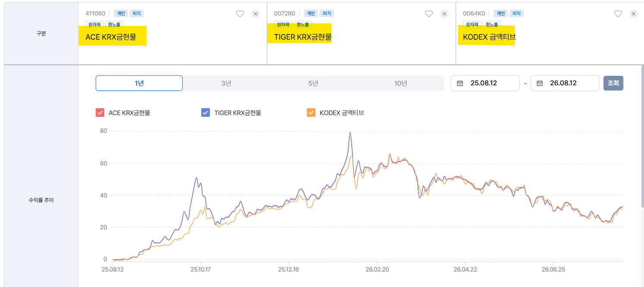Click ticker code 0072R0
Image resolution: width=644 pixels, height=287 pixels.
point(284,14)
